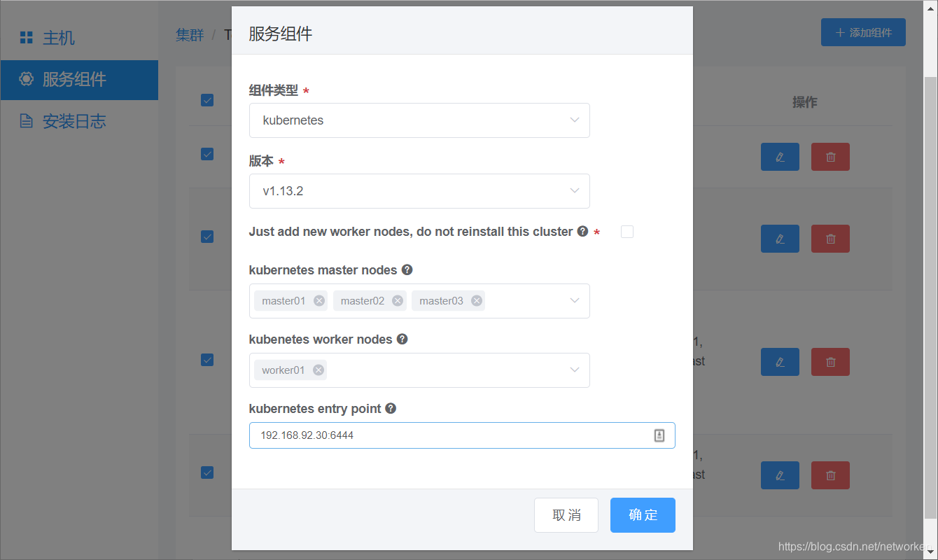
Task: Click the delete trash button in third row
Action: click(x=830, y=362)
